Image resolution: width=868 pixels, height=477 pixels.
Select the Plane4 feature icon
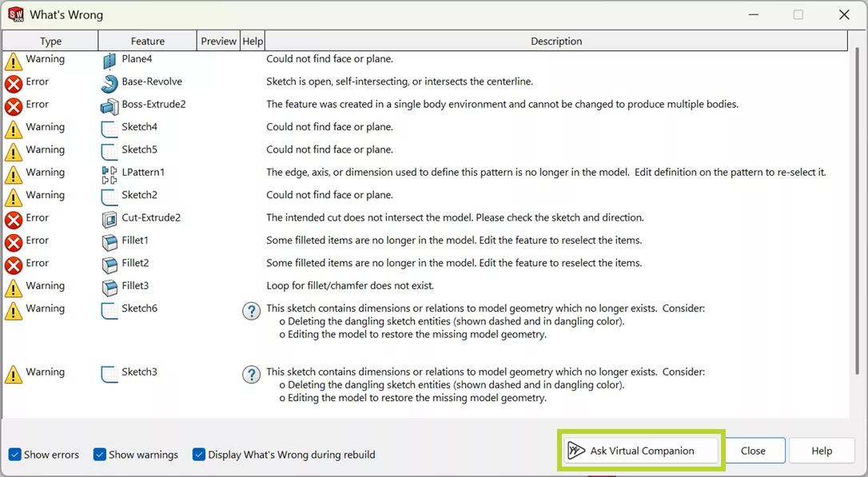(109, 59)
